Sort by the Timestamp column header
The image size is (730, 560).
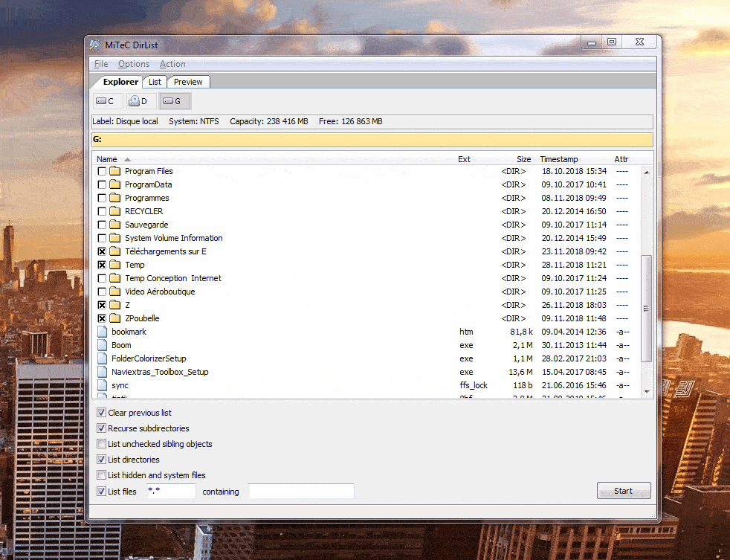coord(559,159)
